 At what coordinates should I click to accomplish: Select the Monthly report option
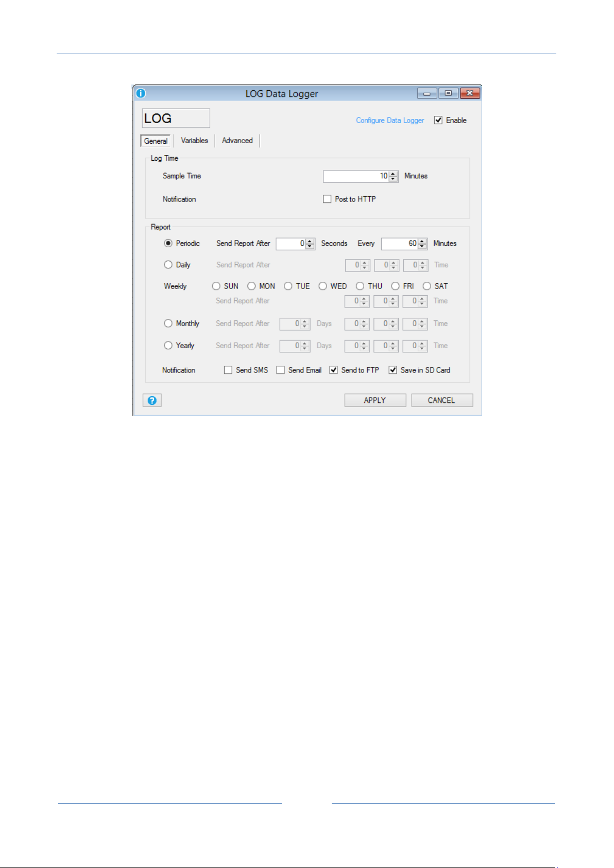pos(168,324)
